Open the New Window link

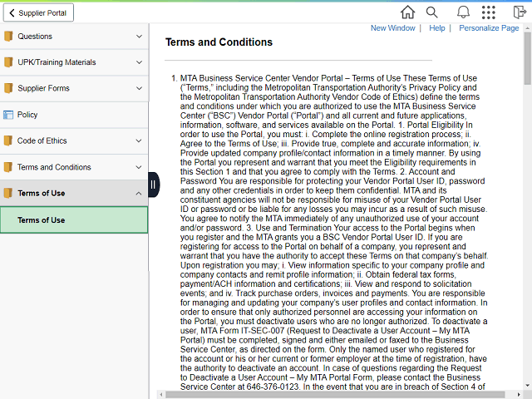pos(392,28)
